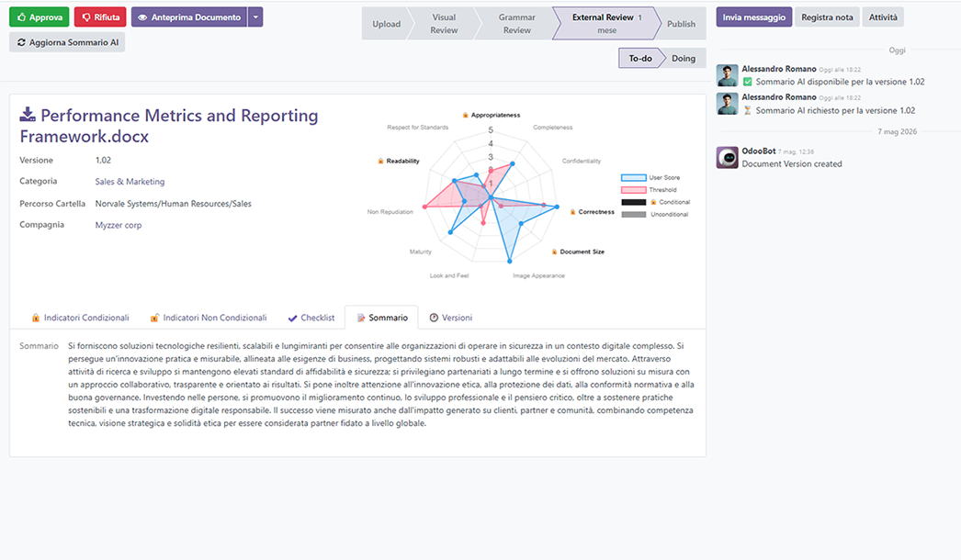Toggle Threshold legend swatch

coord(633,190)
